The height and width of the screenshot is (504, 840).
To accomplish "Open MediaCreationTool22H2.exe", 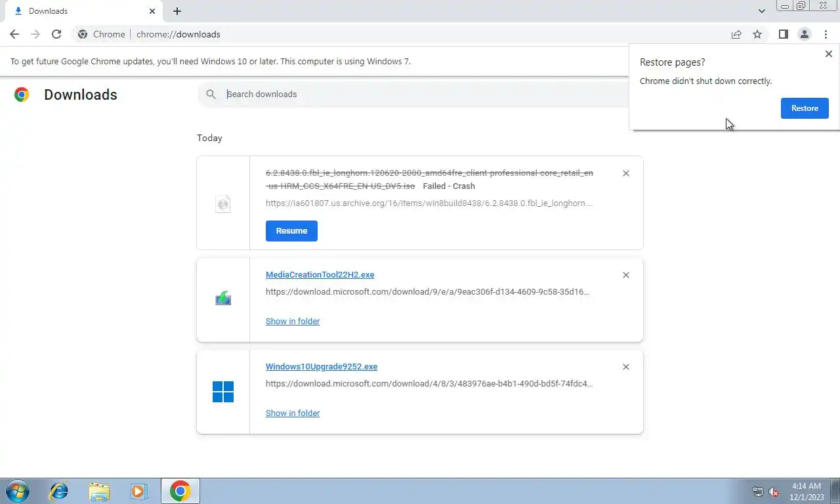I will point(320,274).
